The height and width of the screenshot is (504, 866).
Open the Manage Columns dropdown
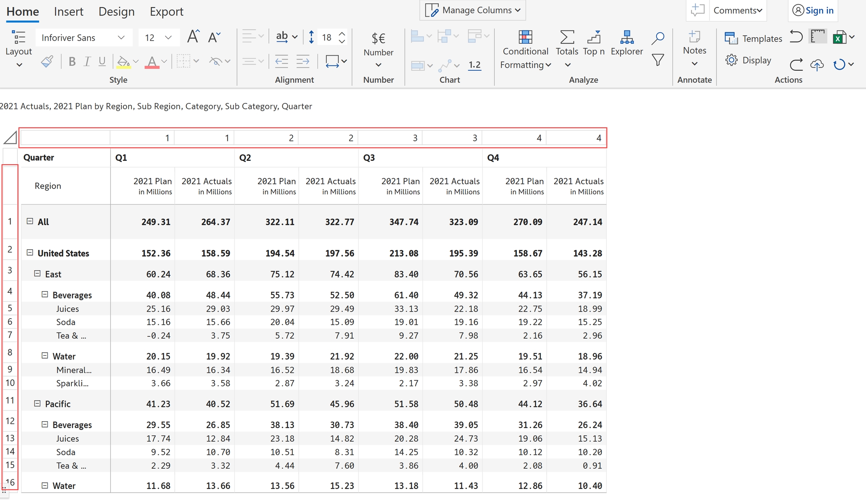(x=472, y=10)
